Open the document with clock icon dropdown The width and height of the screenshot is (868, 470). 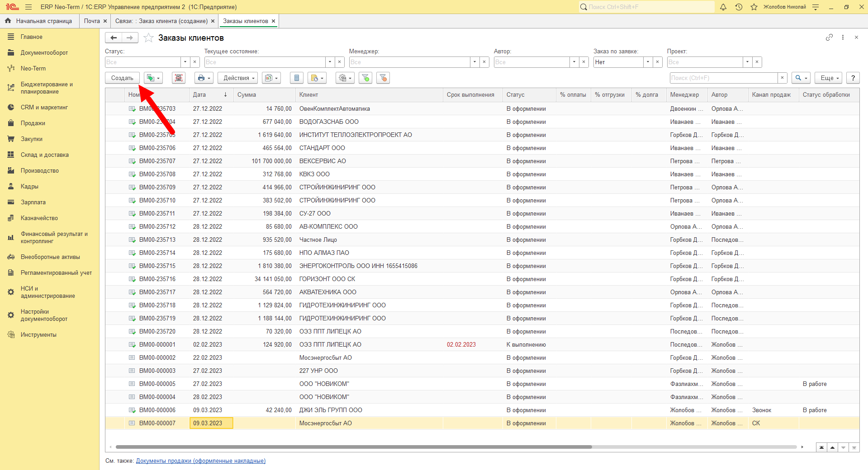(x=317, y=78)
